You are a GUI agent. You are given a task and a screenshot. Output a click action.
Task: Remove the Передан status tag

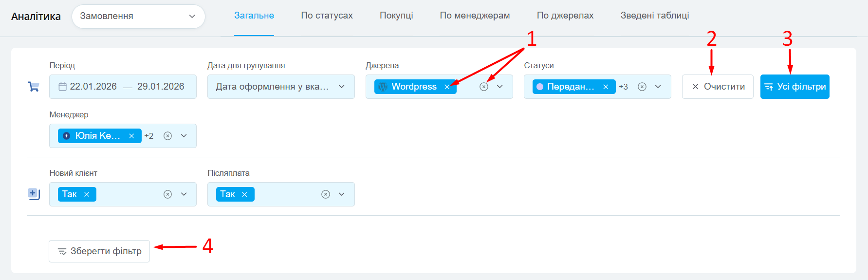[606, 87]
